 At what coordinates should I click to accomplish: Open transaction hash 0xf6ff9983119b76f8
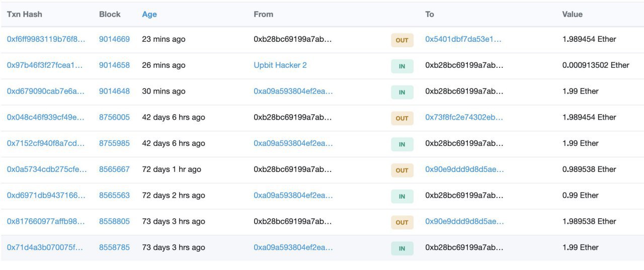point(46,39)
